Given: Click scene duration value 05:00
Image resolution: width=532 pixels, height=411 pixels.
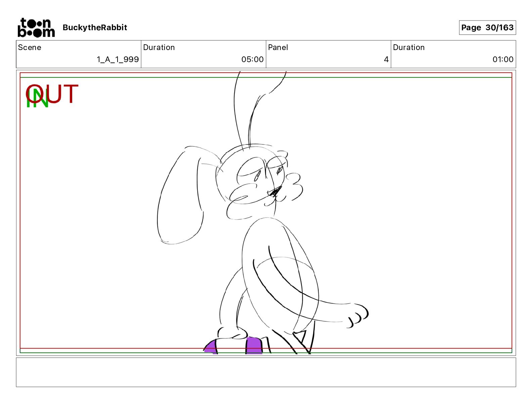Looking at the screenshot, I should pos(253,59).
